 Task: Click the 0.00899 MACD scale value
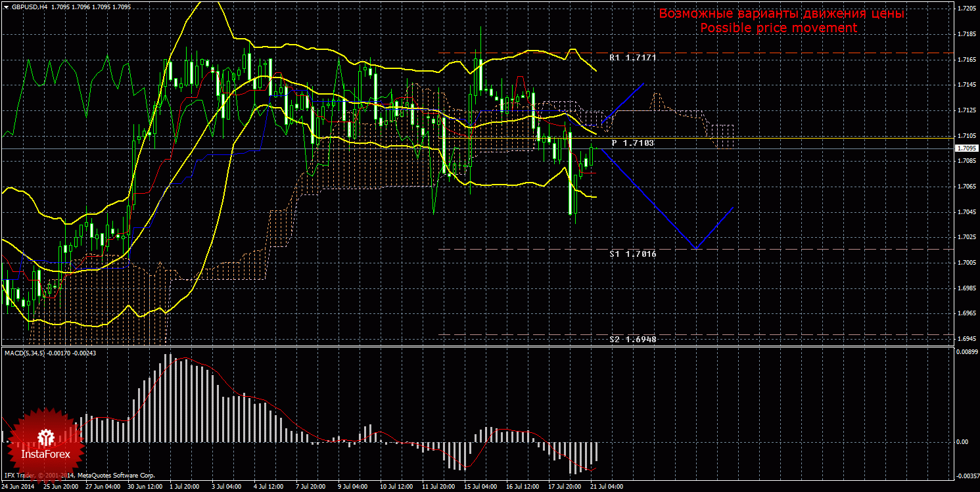(x=968, y=353)
